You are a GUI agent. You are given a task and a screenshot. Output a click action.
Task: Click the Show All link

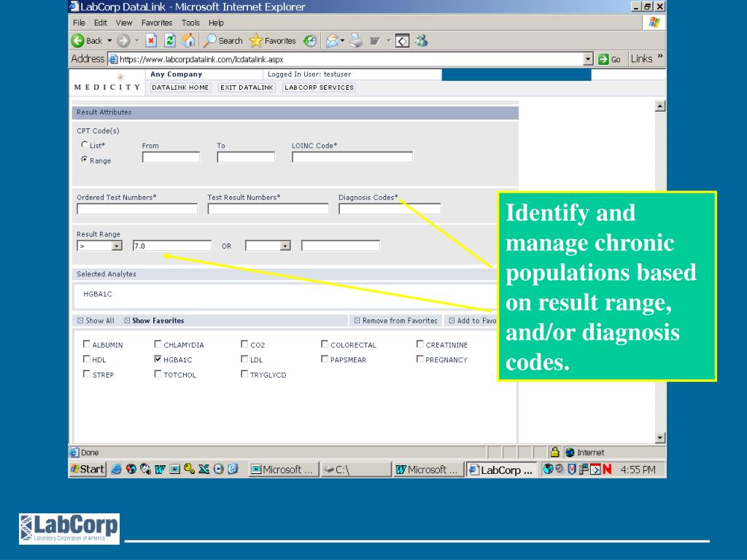point(96,321)
